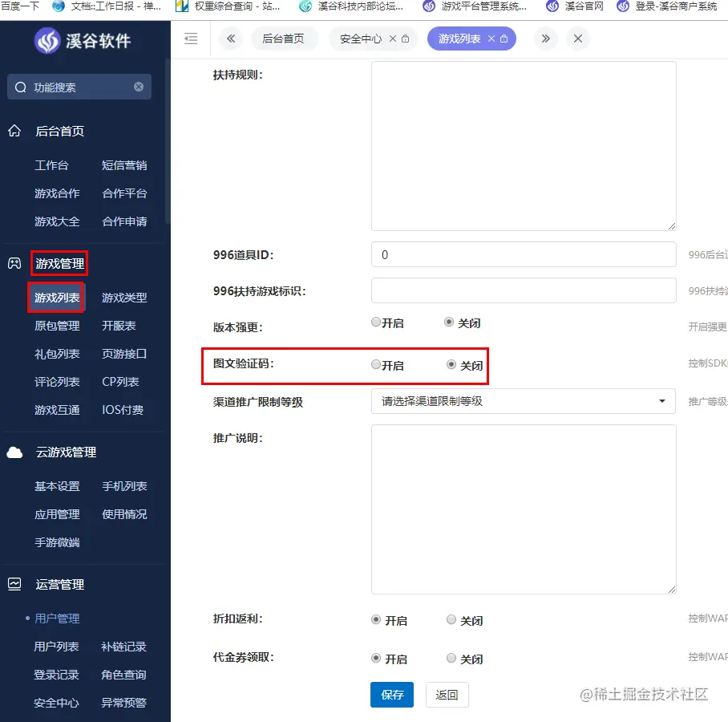728x722 pixels.
Task: Click the 996扶持游戏标识 input field
Action: click(x=524, y=291)
